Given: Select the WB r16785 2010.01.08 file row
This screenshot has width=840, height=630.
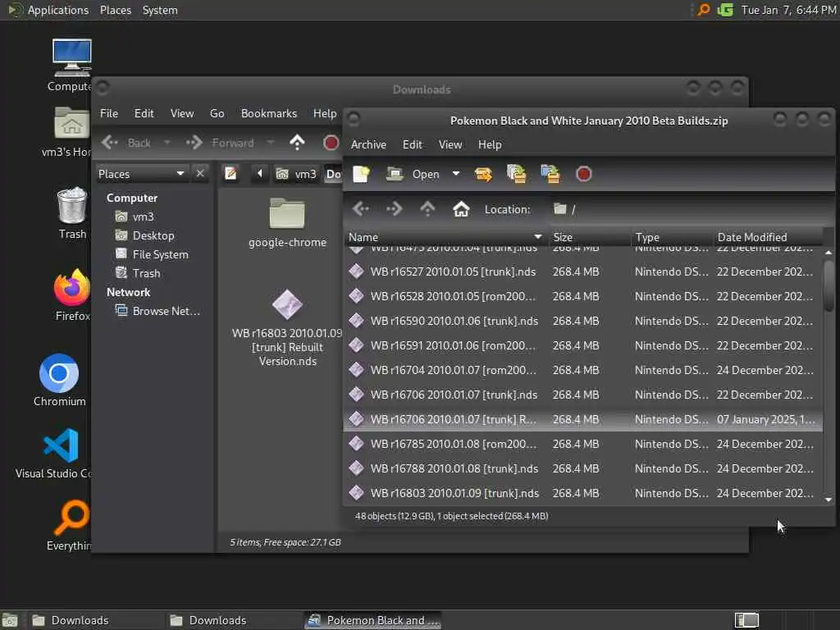Looking at the screenshot, I should (583, 444).
